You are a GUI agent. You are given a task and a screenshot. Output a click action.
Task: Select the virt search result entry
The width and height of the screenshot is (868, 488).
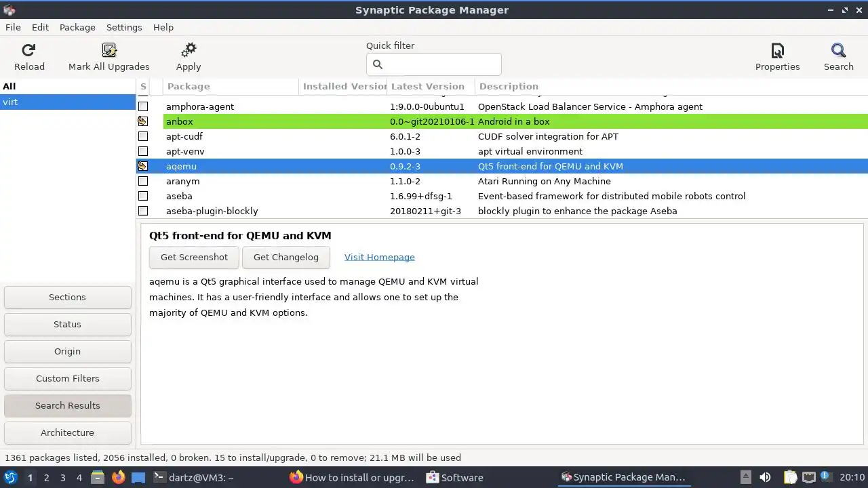click(68, 102)
